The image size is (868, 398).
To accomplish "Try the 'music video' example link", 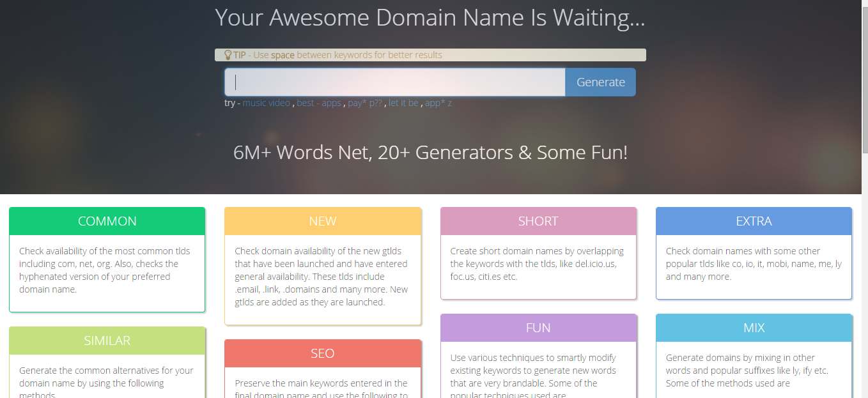I will point(266,103).
